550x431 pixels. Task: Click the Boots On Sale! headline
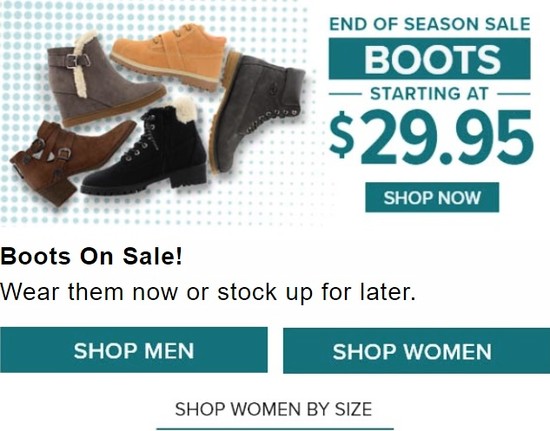pos(92,256)
